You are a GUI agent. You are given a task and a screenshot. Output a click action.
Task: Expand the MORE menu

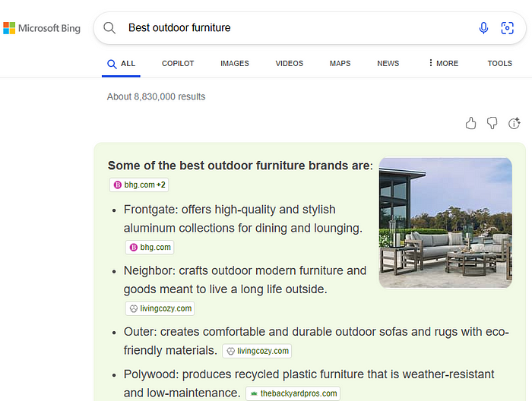tap(443, 63)
